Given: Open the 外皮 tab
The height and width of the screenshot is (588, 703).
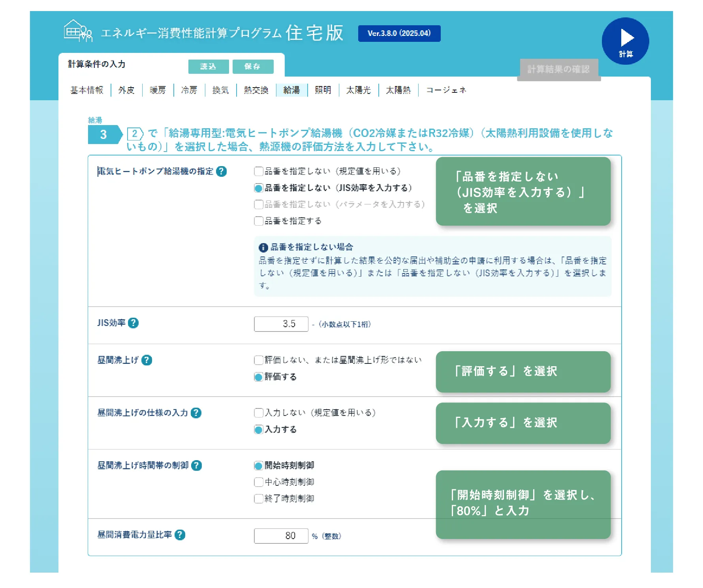Looking at the screenshot, I should pos(126,90).
